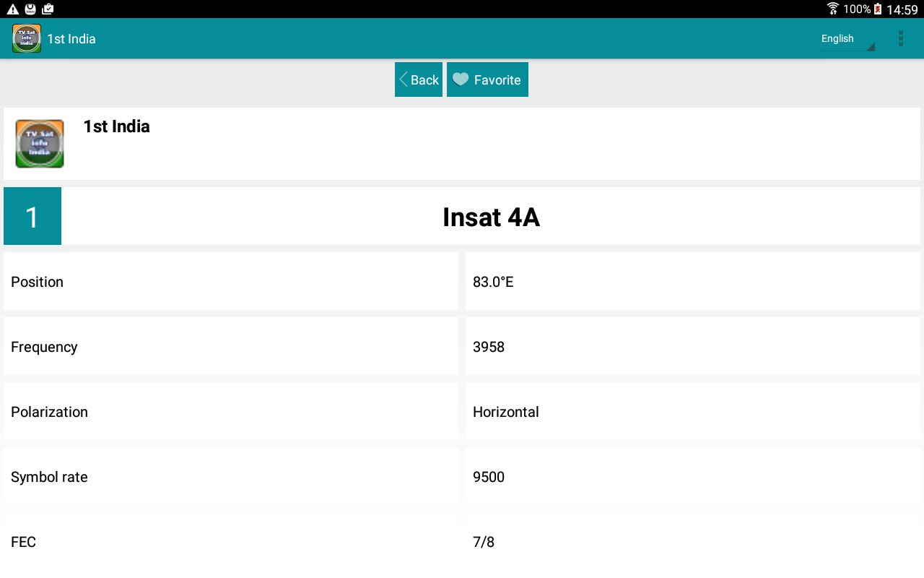Tap the SD card notification icon
Viewport: 924px width, 578px height.
[30, 9]
